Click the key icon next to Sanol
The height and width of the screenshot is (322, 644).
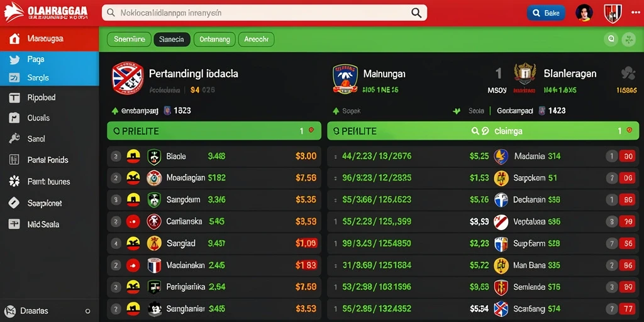click(14, 139)
